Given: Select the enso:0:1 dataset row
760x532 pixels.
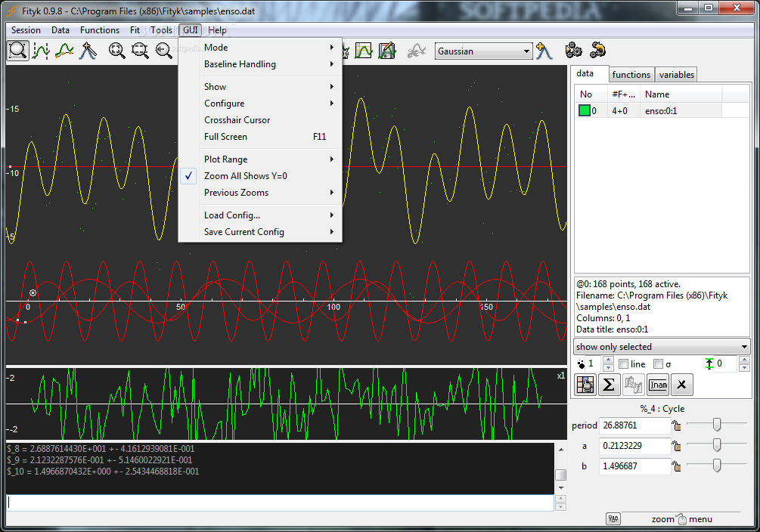Looking at the screenshot, I should 662,111.
